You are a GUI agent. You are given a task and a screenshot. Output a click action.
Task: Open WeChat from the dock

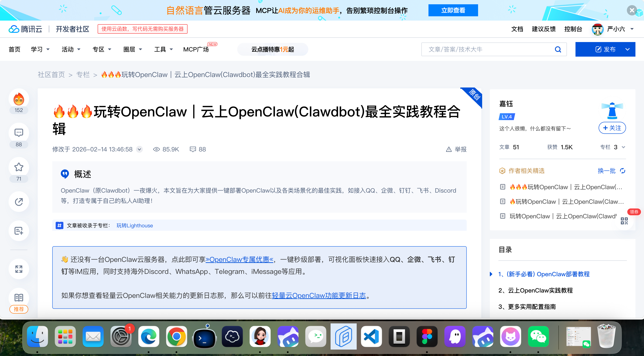pyautogui.click(x=538, y=336)
